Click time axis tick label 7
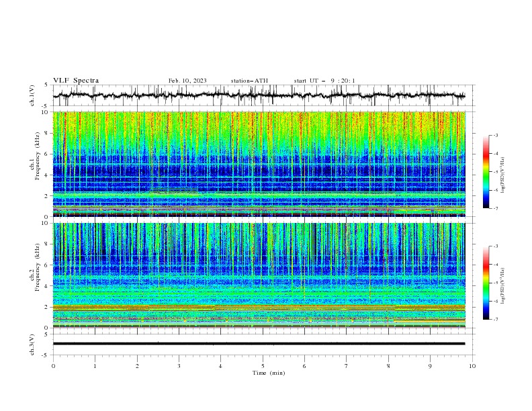 (347, 366)
